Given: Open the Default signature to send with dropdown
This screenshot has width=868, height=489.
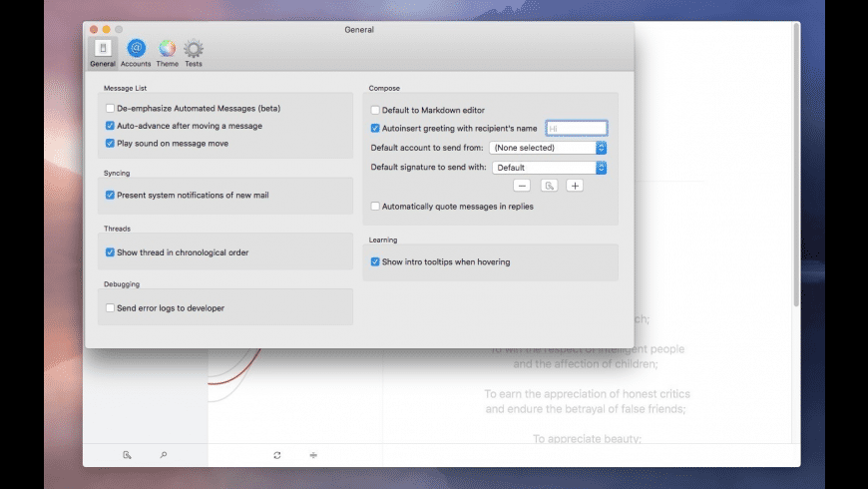Looking at the screenshot, I should pyautogui.click(x=549, y=168).
